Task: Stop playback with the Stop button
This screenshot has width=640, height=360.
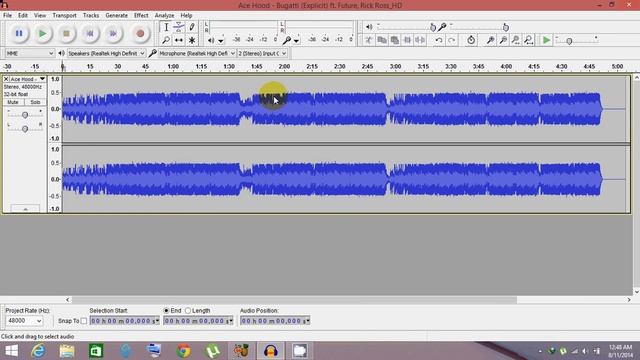Action: coord(66,33)
